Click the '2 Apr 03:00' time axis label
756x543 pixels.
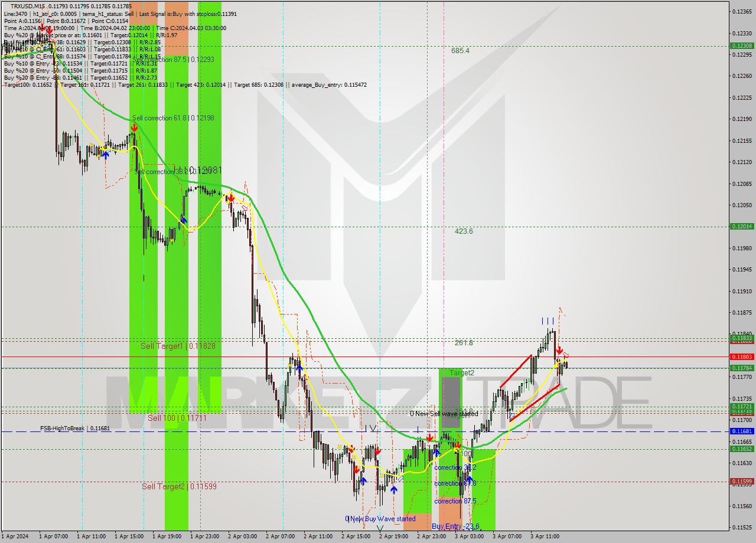(242, 537)
